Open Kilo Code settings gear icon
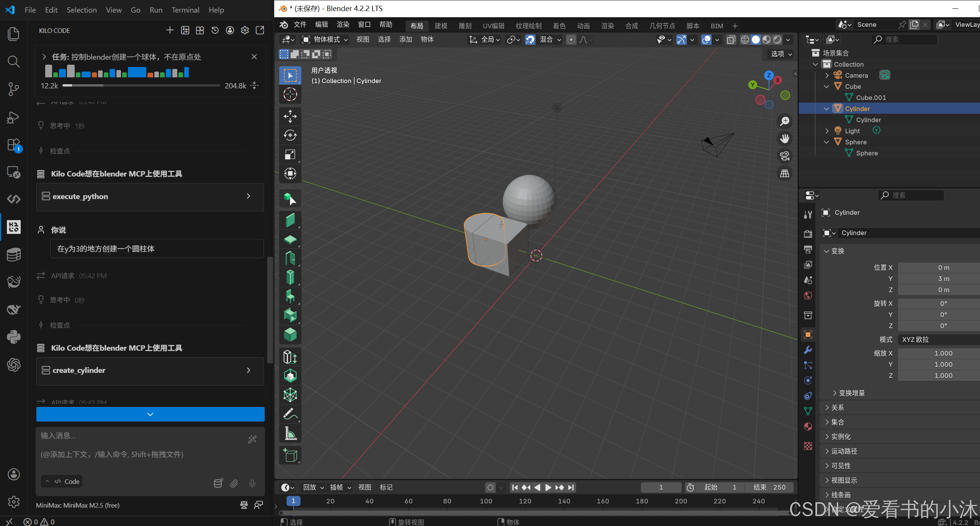The width and height of the screenshot is (980, 526). 245,30
